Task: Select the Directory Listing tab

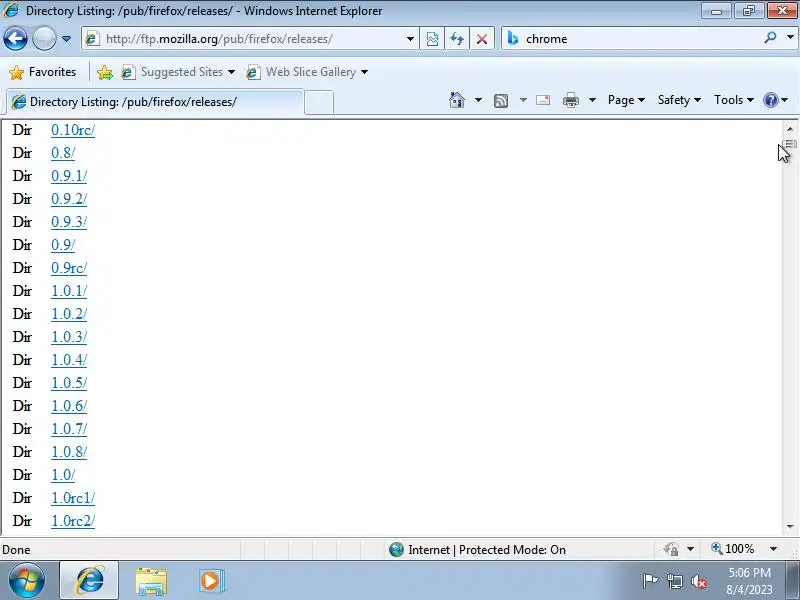Action: pyautogui.click(x=155, y=102)
